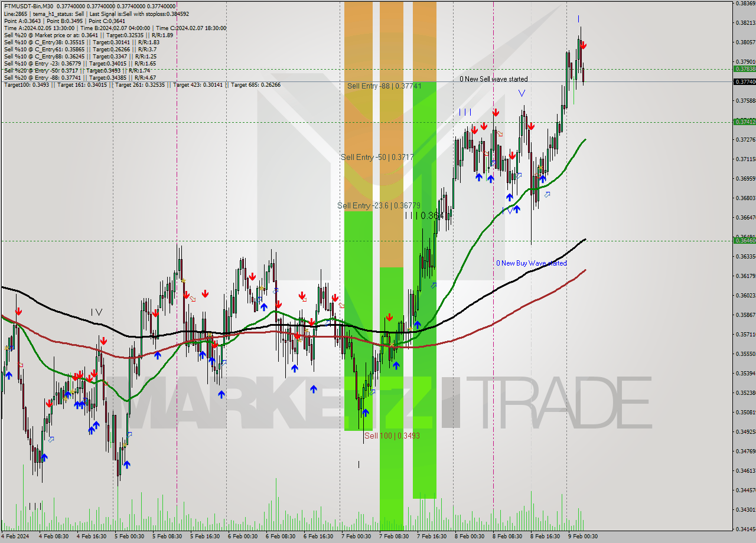The width and height of the screenshot is (756, 543).
Task: Select the '0 New Buy Wave started' annotation
Action: coord(531,263)
